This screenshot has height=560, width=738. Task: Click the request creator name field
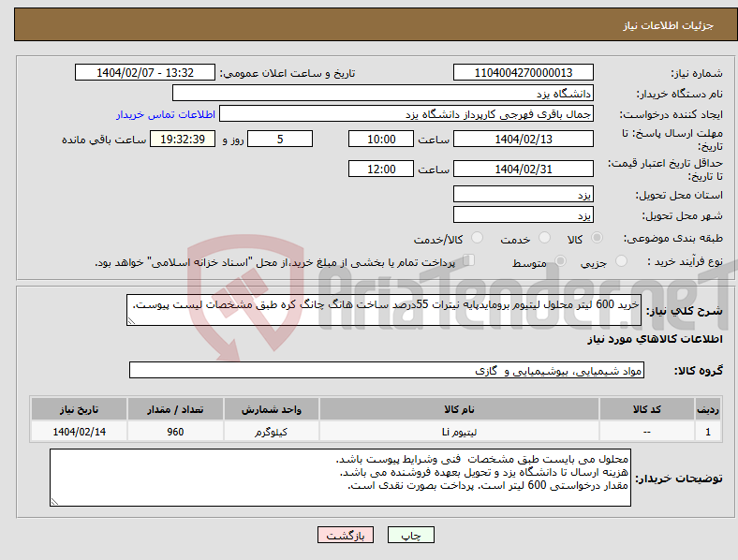pyautogui.click(x=406, y=114)
